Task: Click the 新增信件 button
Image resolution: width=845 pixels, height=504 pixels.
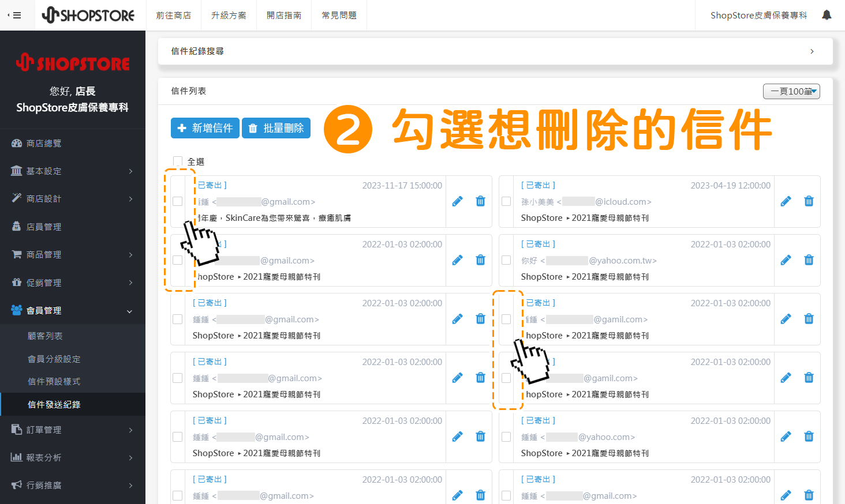Action: [x=205, y=128]
